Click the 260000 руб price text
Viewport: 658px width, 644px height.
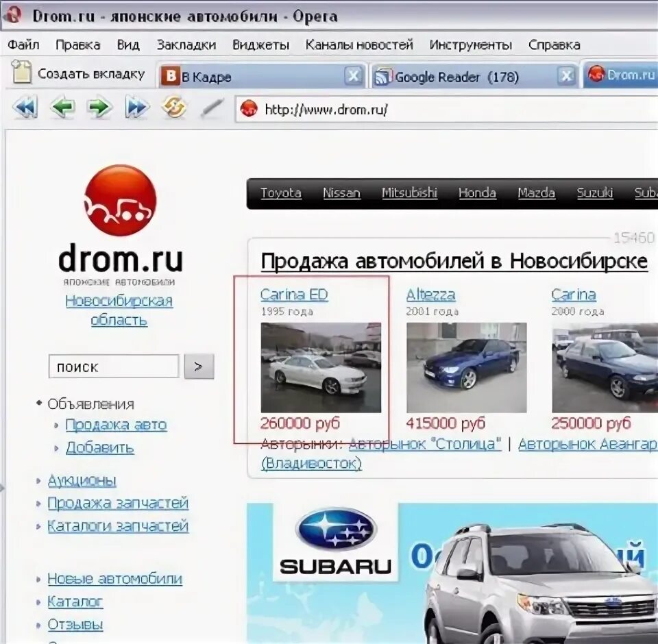click(300, 423)
